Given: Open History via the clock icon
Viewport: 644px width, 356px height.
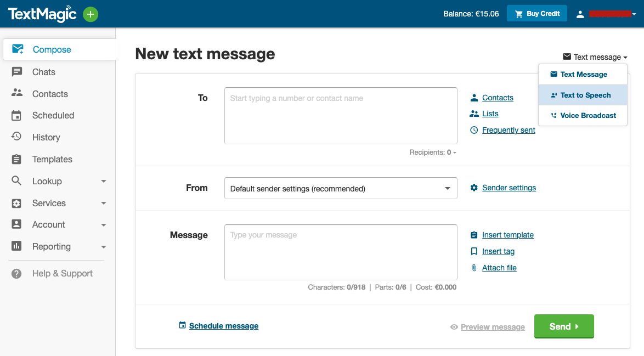Looking at the screenshot, I should tap(17, 137).
